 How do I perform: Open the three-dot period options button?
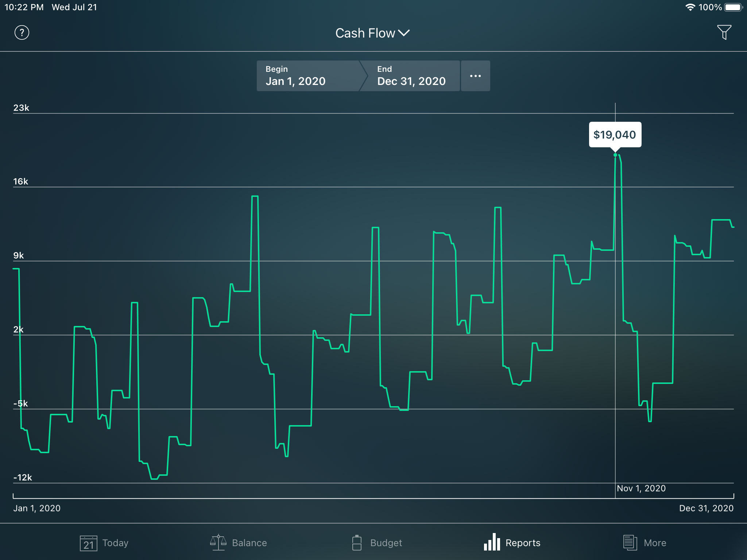pyautogui.click(x=475, y=76)
